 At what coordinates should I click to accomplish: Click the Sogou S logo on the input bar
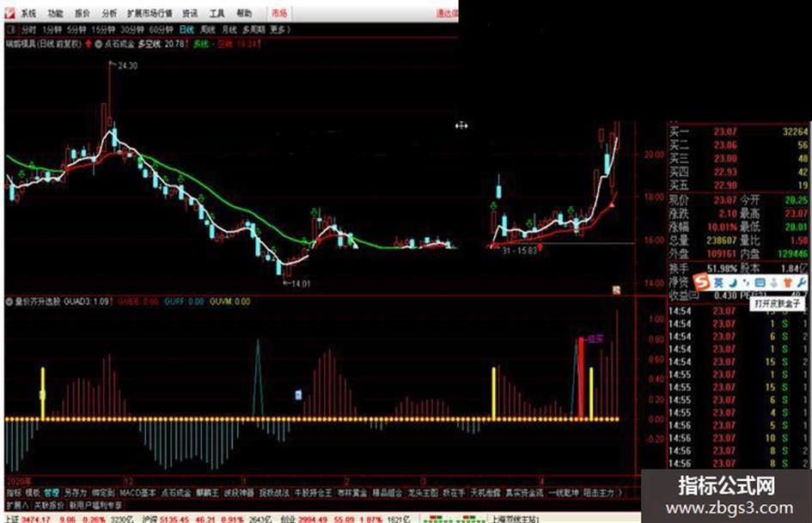tap(702, 283)
